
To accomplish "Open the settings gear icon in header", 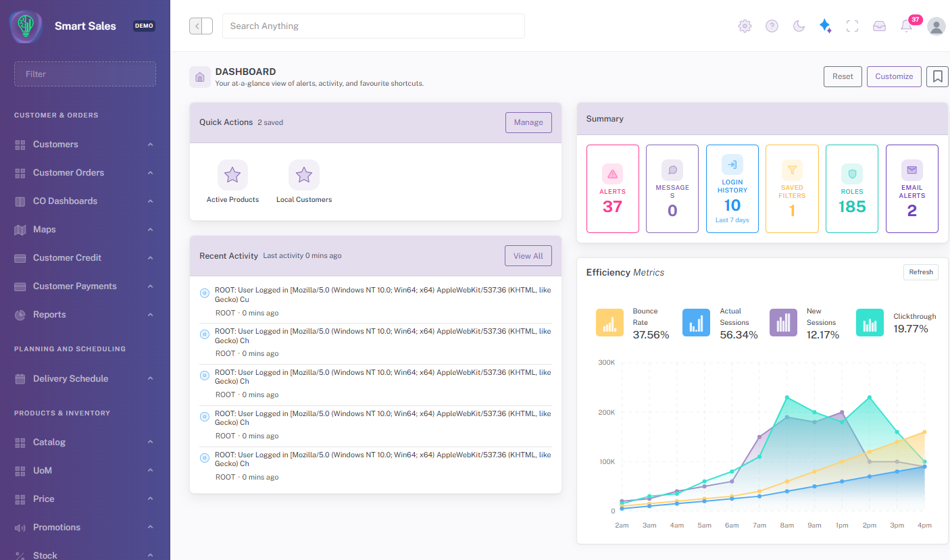I will (x=745, y=26).
